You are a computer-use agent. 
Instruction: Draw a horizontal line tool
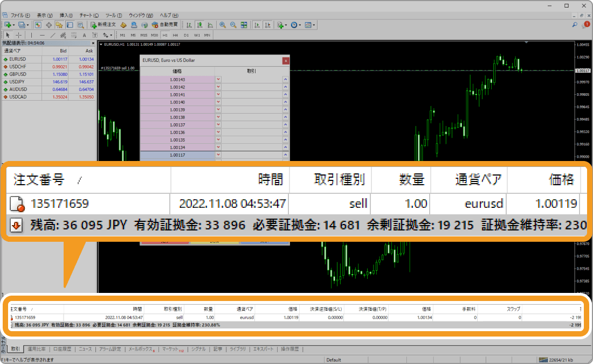42,35
